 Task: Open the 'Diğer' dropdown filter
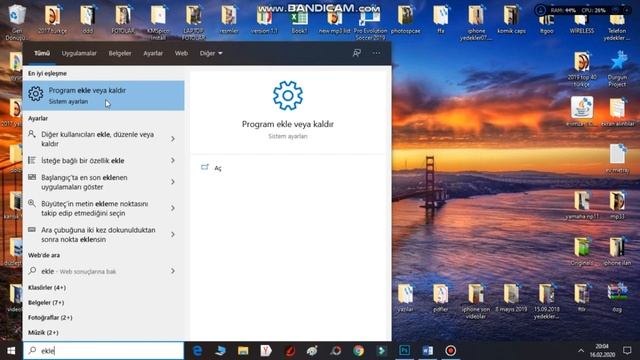211,53
